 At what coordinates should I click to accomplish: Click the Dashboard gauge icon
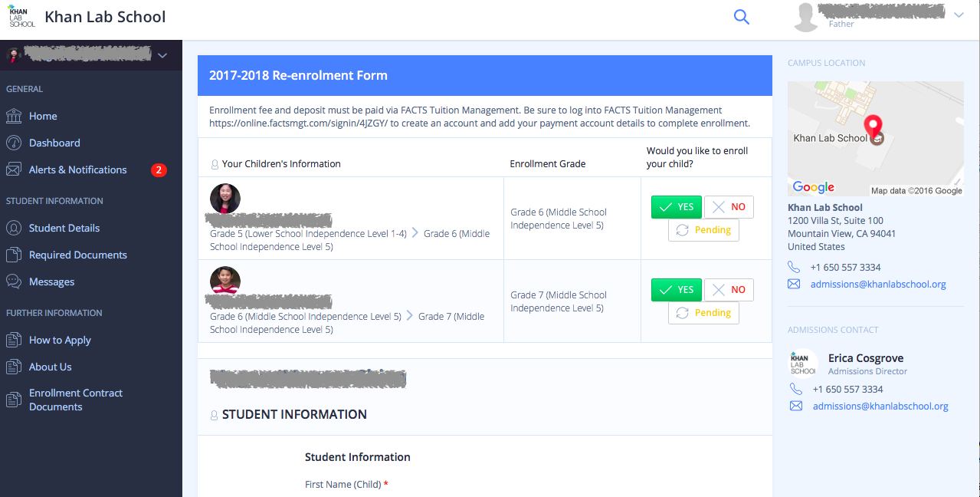[14, 143]
